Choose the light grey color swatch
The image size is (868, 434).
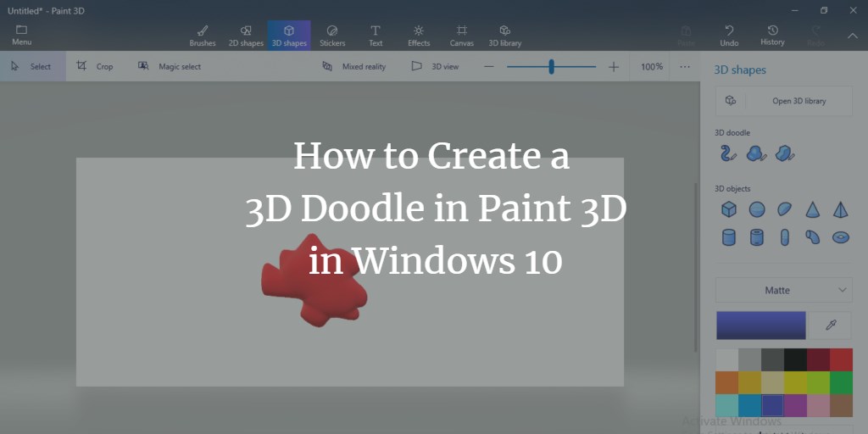click(749, 359)
